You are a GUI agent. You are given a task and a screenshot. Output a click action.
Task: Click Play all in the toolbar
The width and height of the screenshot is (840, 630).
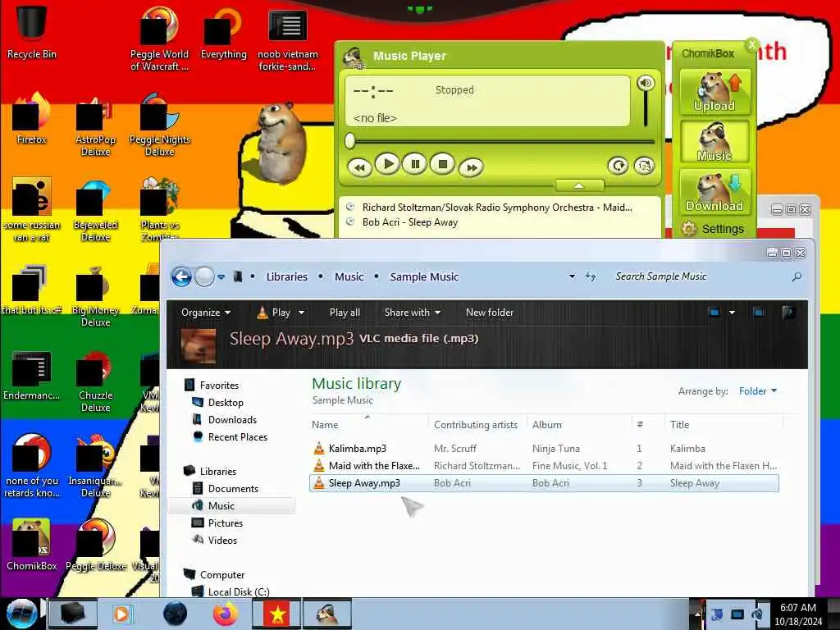tap(345, 313)
